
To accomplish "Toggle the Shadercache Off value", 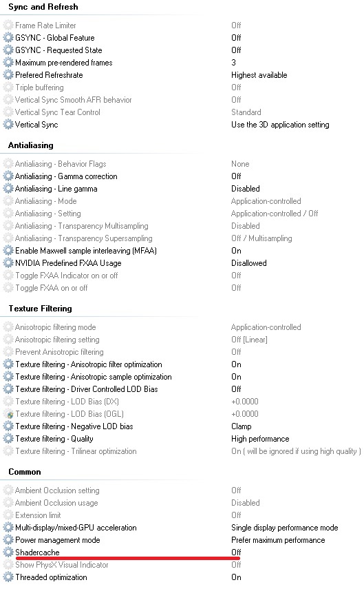I will click(236, 552).
